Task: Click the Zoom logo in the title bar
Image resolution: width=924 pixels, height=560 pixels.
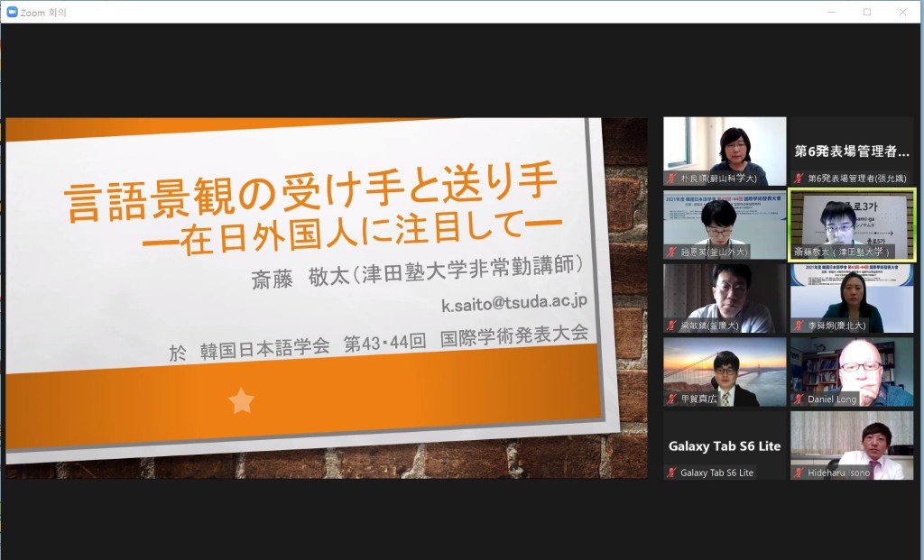Action: click(x=11, y=12)
